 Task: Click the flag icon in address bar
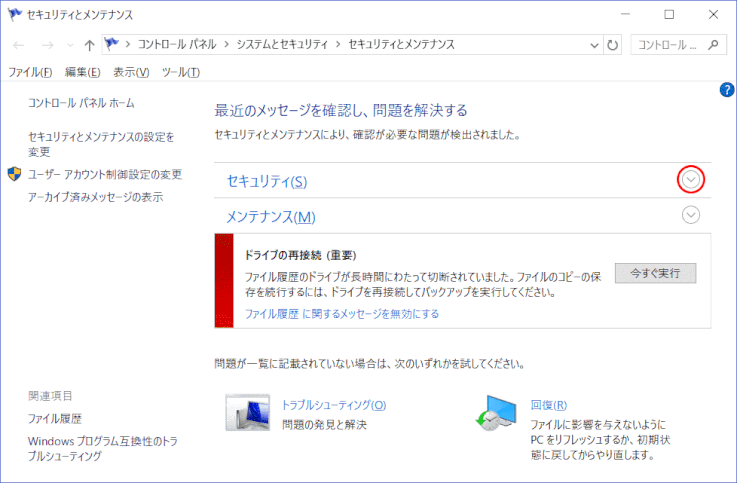click(x=111, y=44)
